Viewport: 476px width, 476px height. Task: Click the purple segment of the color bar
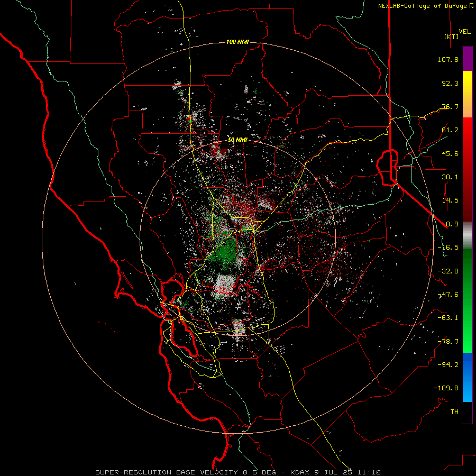point(467,59)
